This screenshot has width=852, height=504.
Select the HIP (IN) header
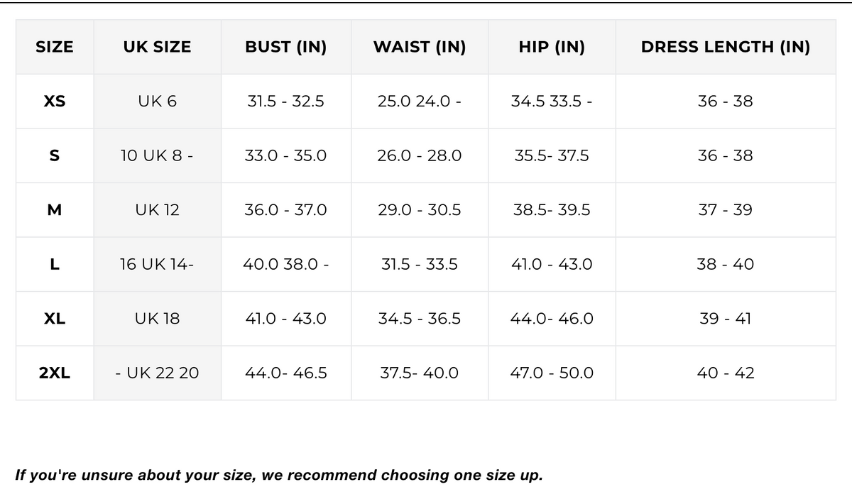[552, 47]
